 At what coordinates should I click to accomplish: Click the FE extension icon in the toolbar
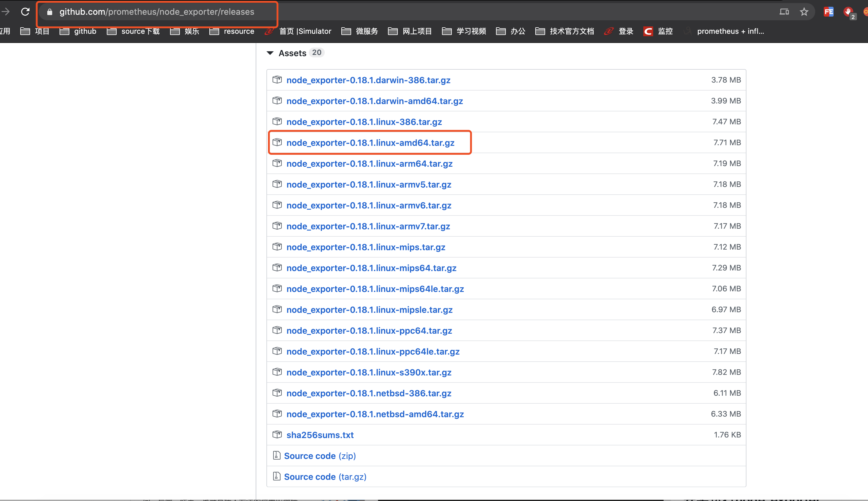click(x=829, y=11)
